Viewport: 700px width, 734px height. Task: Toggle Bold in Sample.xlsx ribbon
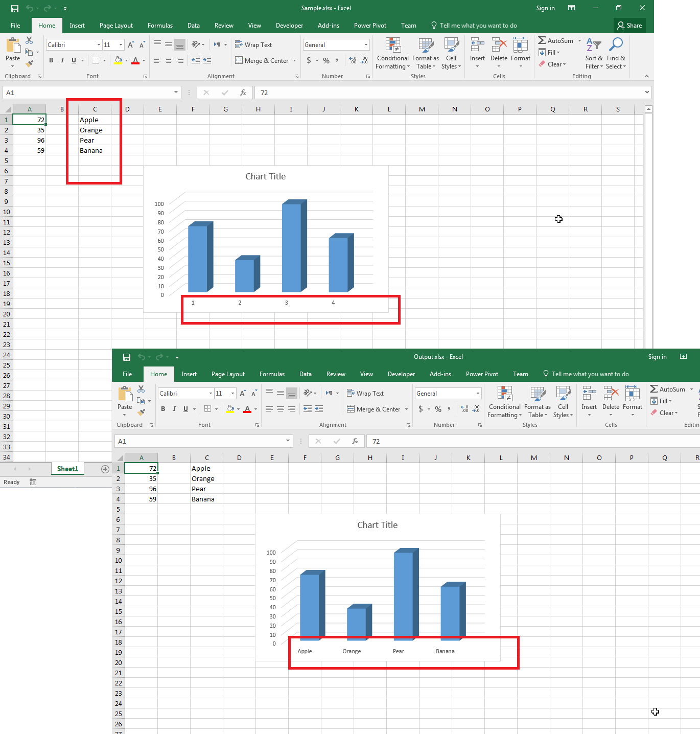coord(51,60)
